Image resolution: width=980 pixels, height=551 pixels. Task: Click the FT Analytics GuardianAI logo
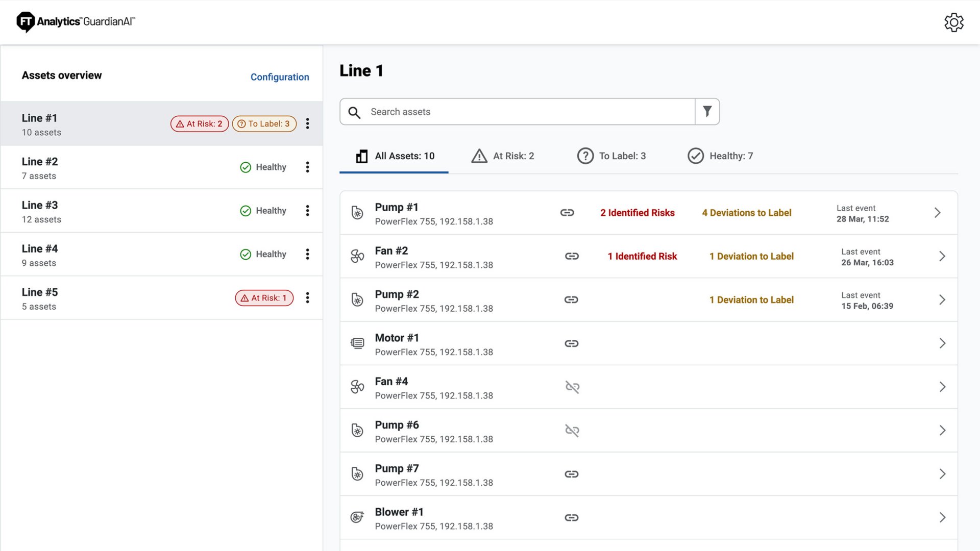(75, 21)
